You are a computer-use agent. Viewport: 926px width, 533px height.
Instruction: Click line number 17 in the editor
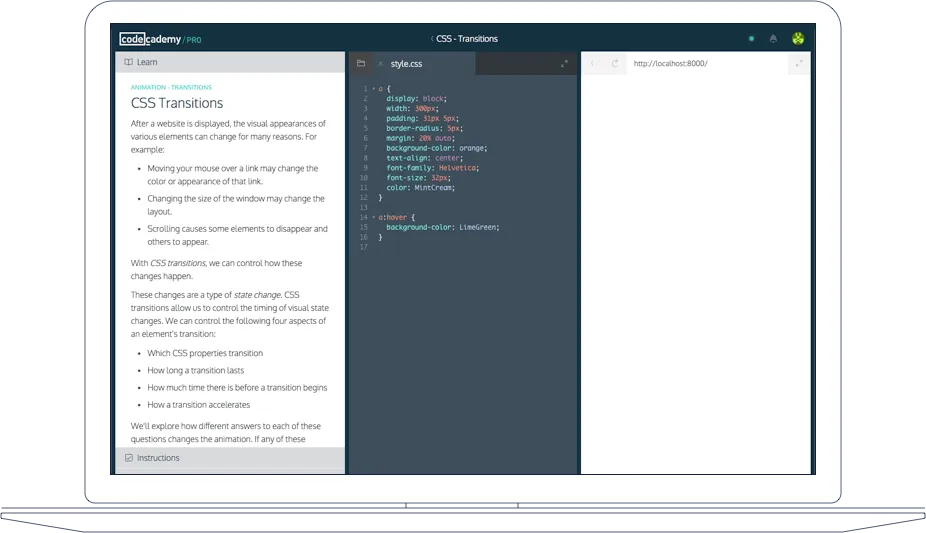click(x=363, y=247)
